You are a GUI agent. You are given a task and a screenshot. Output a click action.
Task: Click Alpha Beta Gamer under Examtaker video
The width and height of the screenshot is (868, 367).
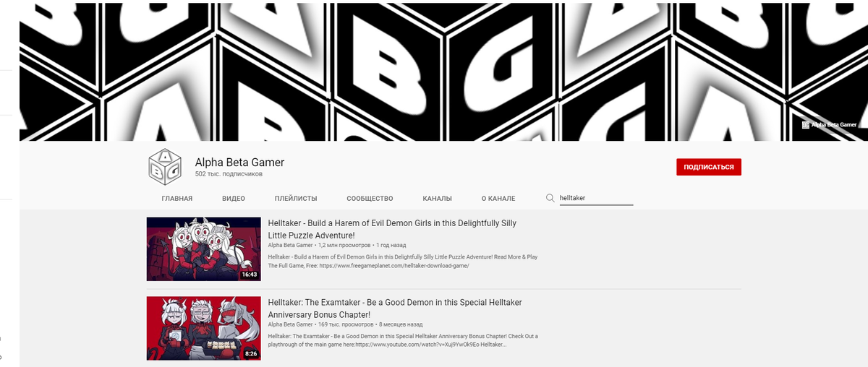pos(291,325)
